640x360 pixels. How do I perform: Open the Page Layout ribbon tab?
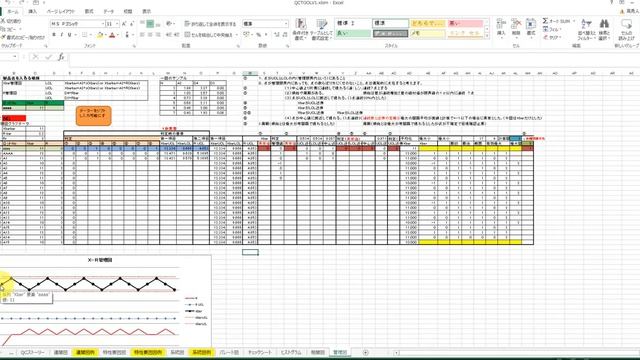coord(61,11)
